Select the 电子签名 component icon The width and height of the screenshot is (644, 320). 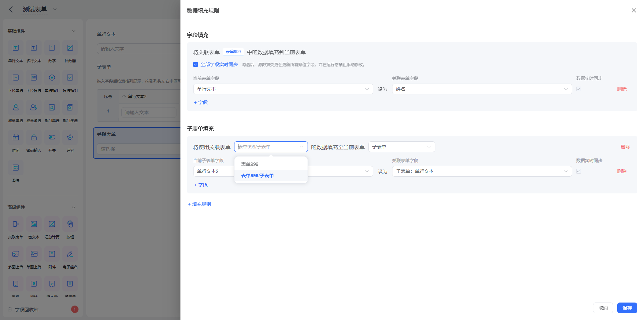70,254
